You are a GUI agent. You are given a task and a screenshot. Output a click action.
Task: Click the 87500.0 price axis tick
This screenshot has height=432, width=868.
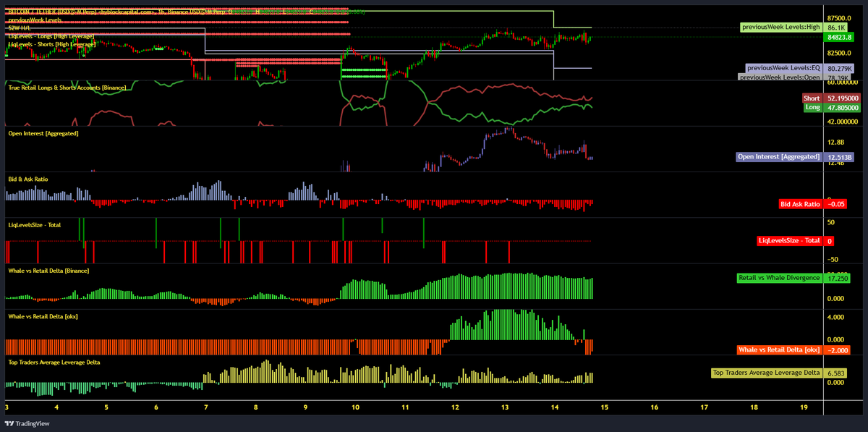pos(840,17)
